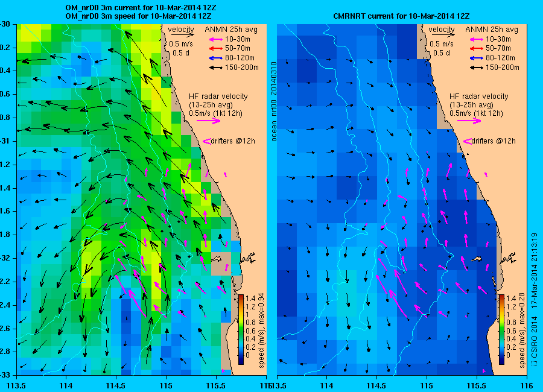
Task: Click longitude tick '113.5' under OM_nrD0 map
Action: tap(17, 385)
